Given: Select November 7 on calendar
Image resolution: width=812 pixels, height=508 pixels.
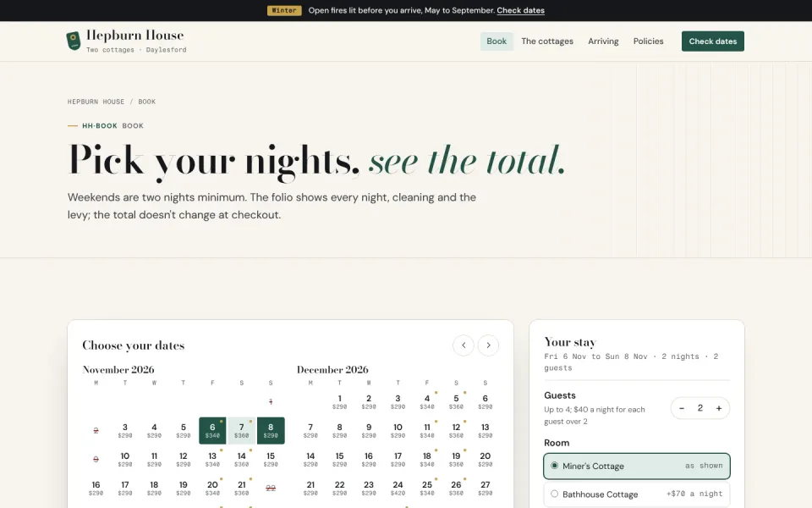Looking at the screenshot, I should pos(241,431).
